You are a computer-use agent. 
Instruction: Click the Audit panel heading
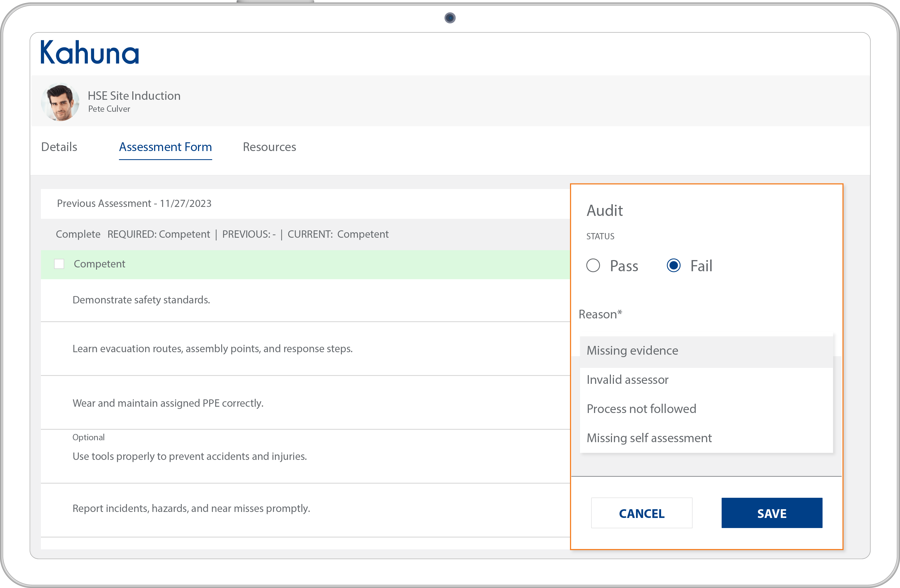604,210
